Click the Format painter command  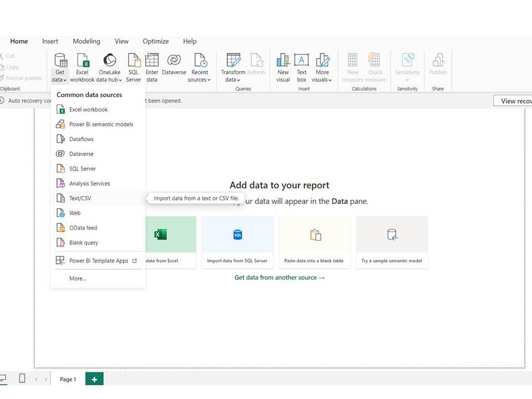[x=21, y=78]
